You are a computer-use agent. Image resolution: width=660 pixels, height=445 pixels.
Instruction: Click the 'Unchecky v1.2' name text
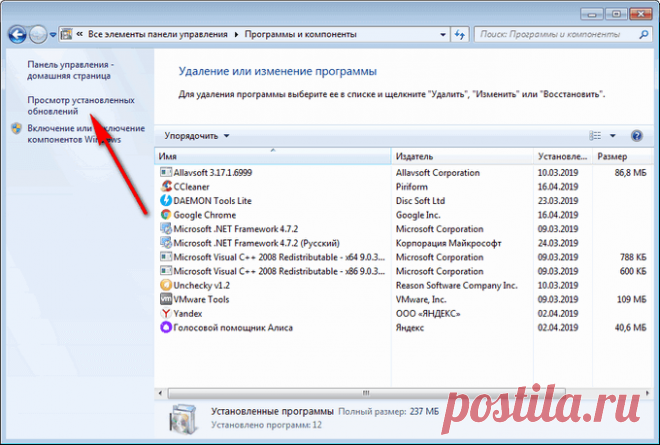point(202,285)
